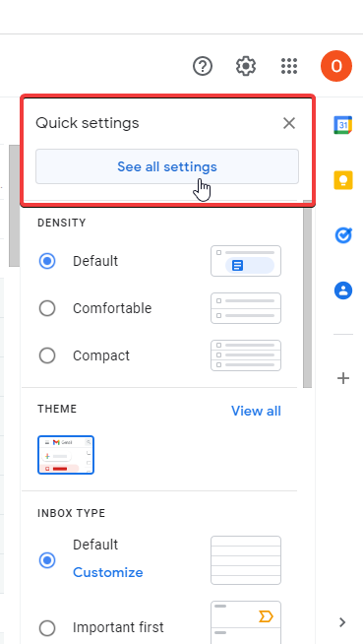
Task: Open Google Tasks in side panel
Action: point(343,235)
